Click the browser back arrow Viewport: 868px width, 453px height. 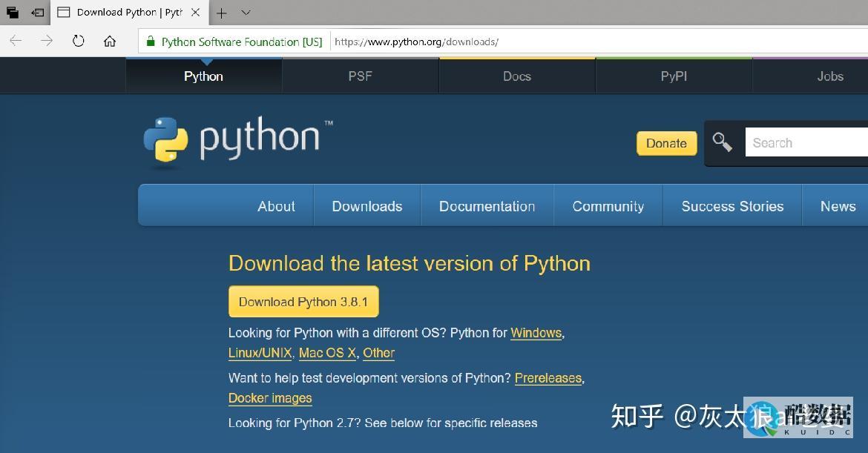[x=16, y=41]
